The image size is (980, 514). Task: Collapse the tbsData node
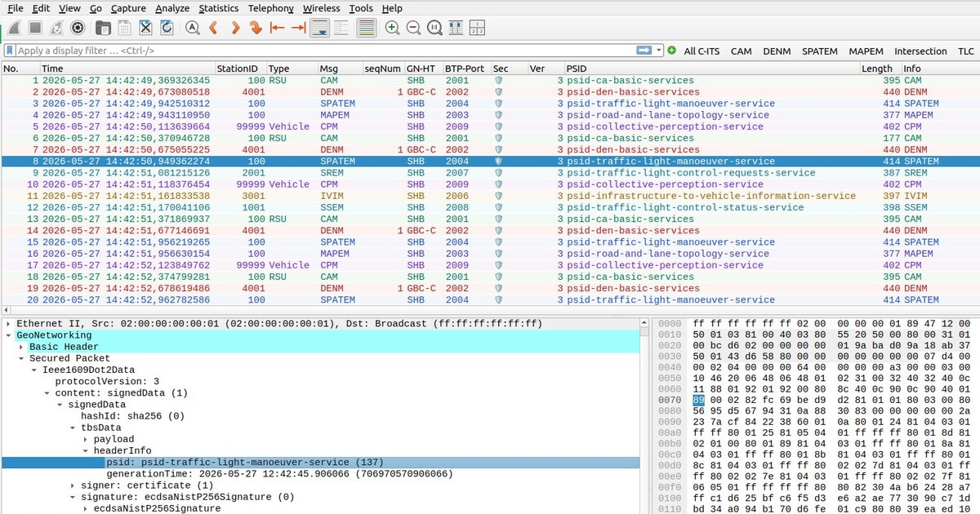coord(73,428)
